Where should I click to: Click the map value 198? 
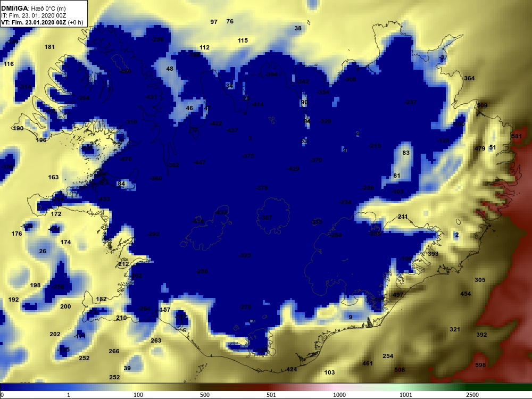coord(35,285)
